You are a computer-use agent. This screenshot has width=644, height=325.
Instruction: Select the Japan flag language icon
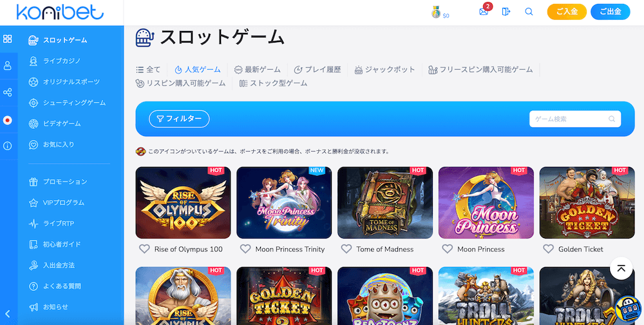pyautogui.click(x=7, y=120)
